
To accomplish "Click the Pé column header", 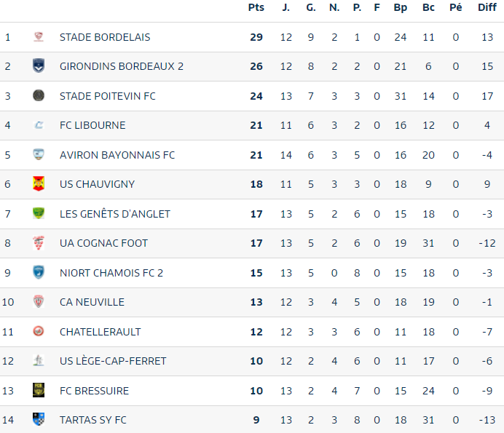I will [455, 7].
